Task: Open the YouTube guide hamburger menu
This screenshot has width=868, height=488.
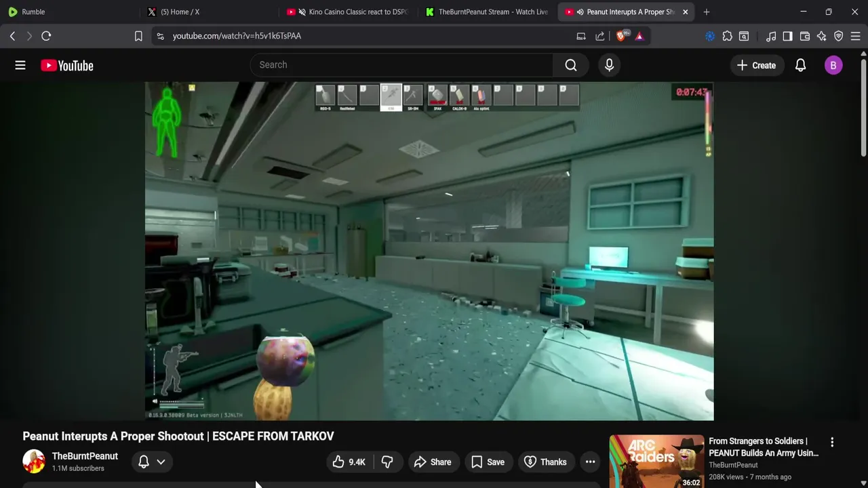Action: pos(20,65)
